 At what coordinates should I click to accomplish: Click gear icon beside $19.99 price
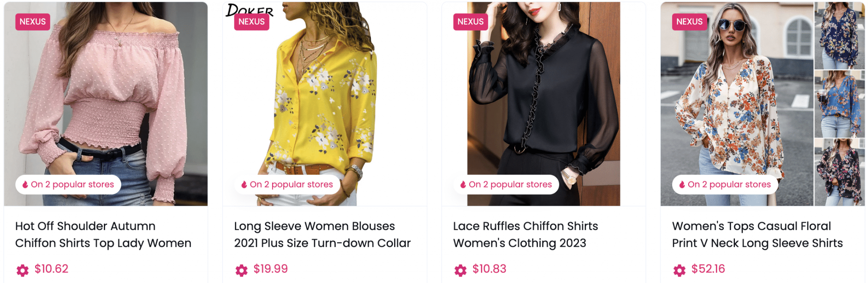242,270
